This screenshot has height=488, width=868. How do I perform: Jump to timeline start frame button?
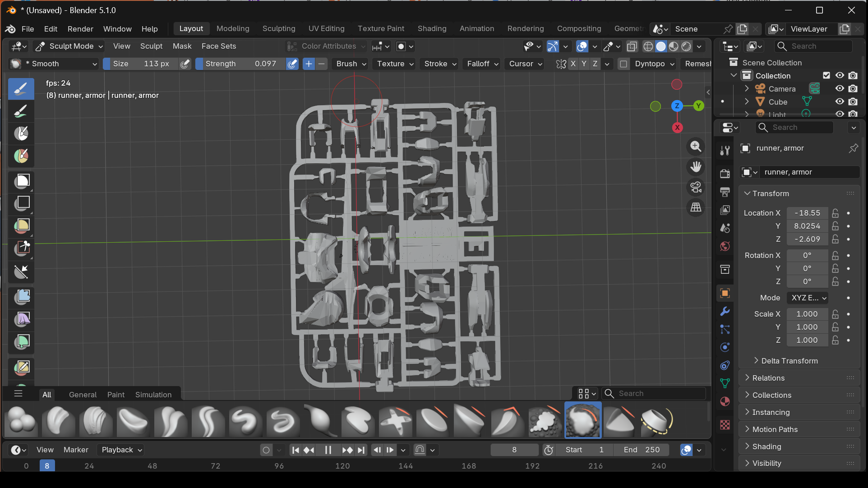point(295,450)
